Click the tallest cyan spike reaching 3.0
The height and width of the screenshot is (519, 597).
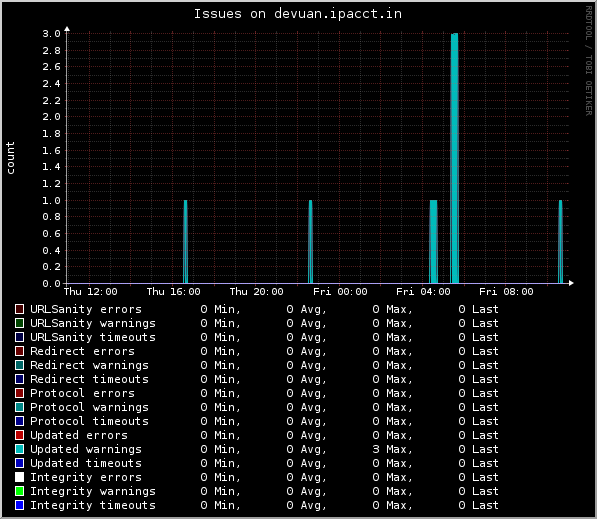click(x=454, y=158)
